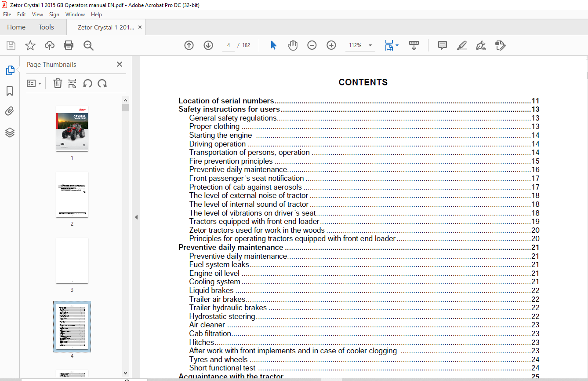
Task: Click thumbnails panel scroll down arrow
Action: pyautogui.click(x=125, y=373)
